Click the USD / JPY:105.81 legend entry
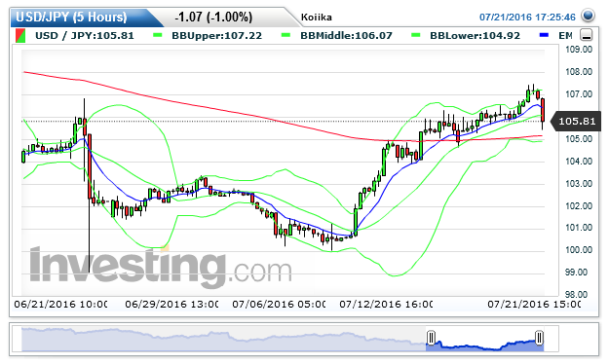This screenshot has width=609, height=364. pyautogui.click(x=84, y=36)
